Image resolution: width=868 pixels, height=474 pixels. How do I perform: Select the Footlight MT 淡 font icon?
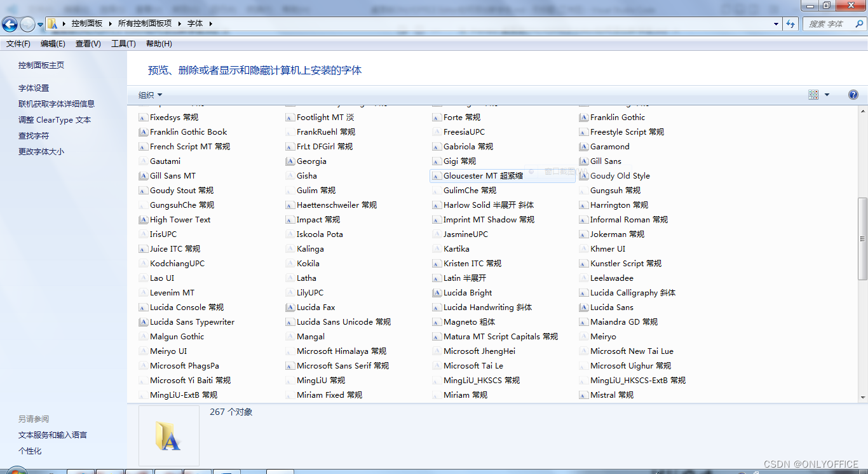290,118
